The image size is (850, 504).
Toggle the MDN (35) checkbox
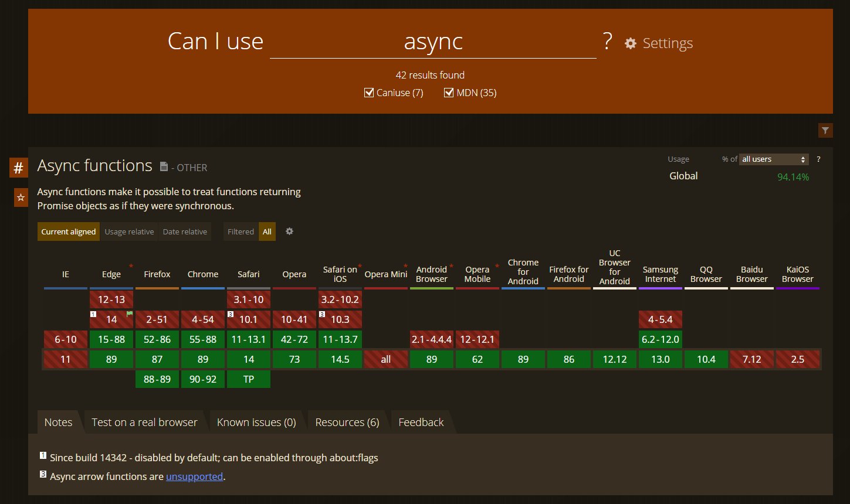tap(449, 93)
